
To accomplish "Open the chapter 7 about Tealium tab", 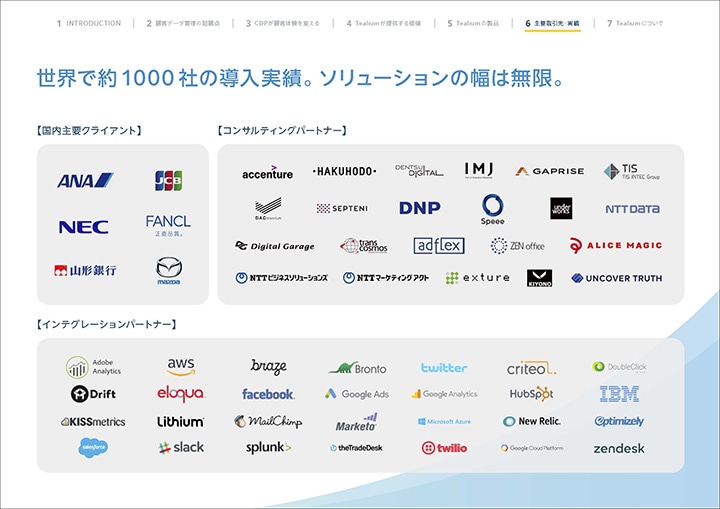I will point(635,23).
